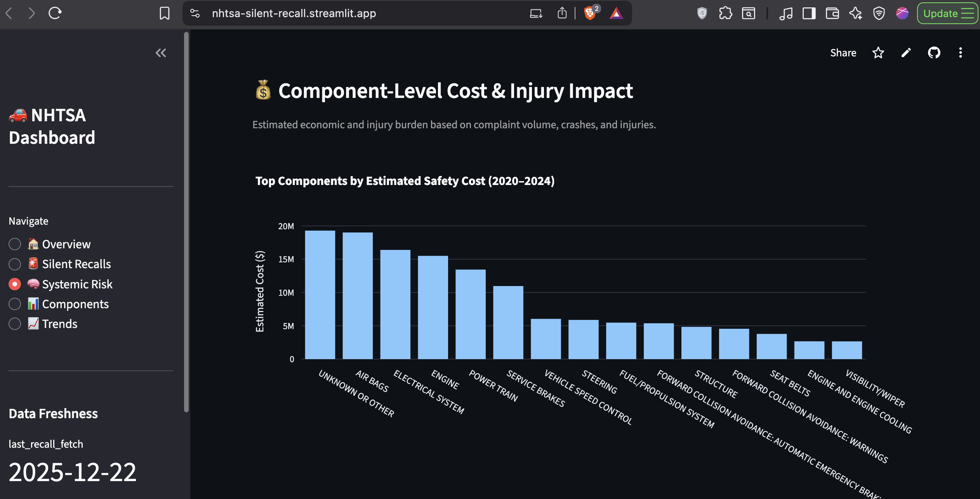Click the page reload button
Screen dimensions: 980x499
pyautogui.click(x=55, y=13)
